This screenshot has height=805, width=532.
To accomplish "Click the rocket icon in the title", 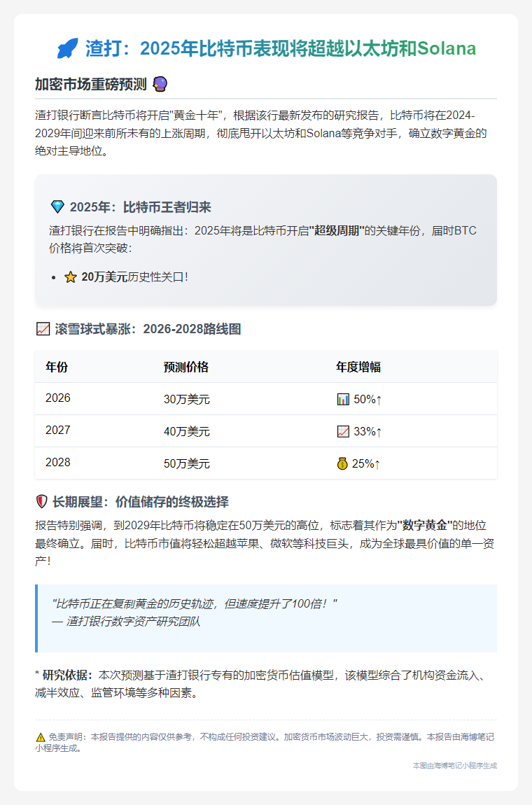I will (x=67, y=48).
